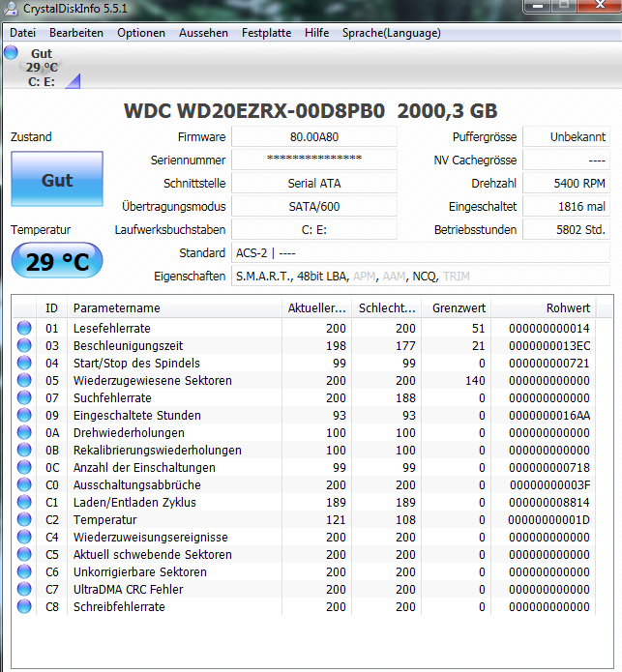Click raw value 0000000013EC

549,346
